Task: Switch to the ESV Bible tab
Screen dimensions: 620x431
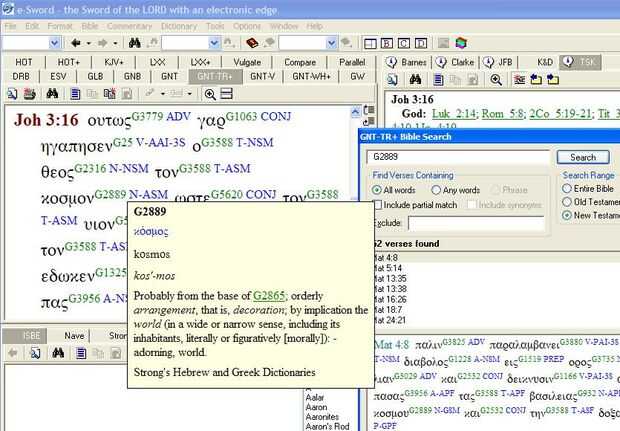Action: (58, 76)
